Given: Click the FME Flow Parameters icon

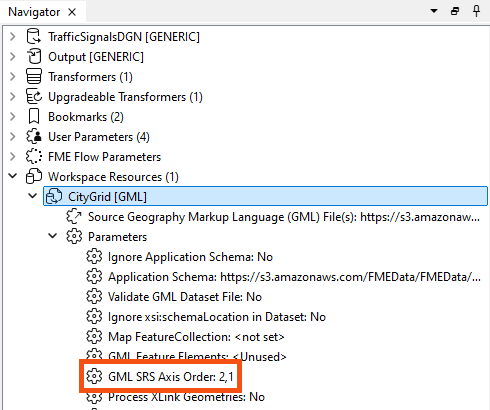Looking at the screenshot, I should point(34,157).
